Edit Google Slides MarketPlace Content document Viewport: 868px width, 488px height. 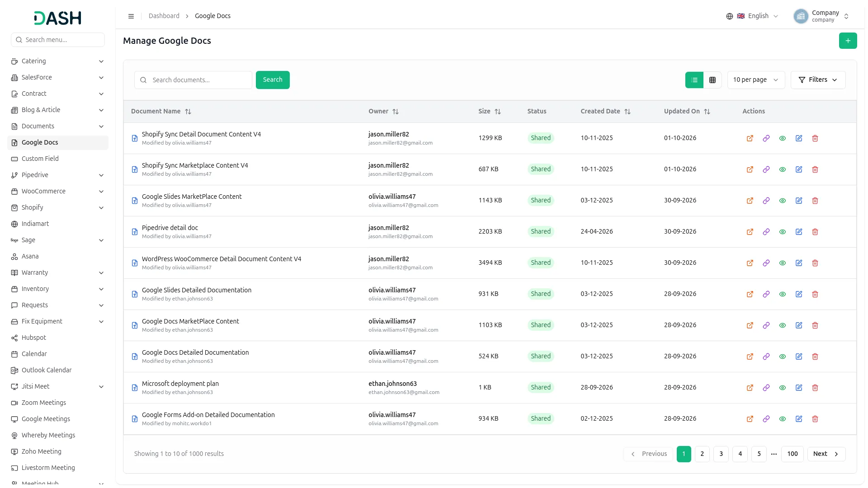pyautogui.click(x=799, y=201)
